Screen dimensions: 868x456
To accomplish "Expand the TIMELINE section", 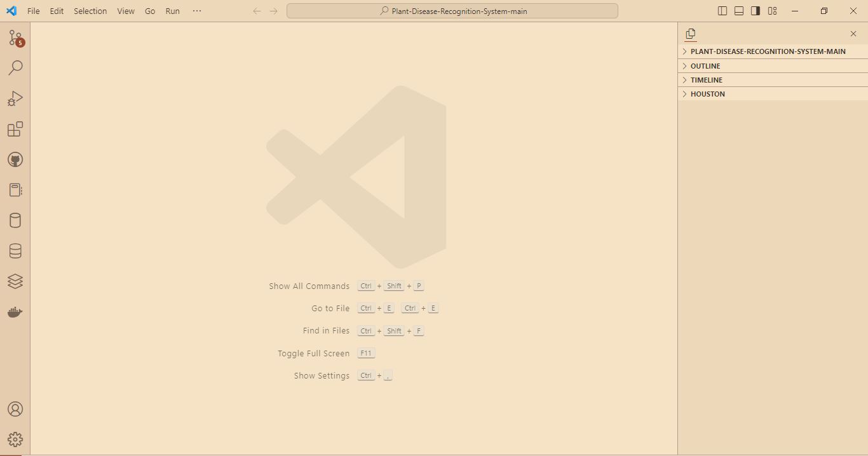I will click(773, 80).
